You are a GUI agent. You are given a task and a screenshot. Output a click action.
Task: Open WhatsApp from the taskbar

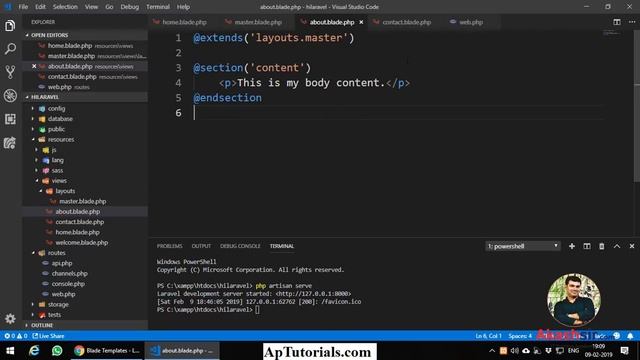pos(57,351)
